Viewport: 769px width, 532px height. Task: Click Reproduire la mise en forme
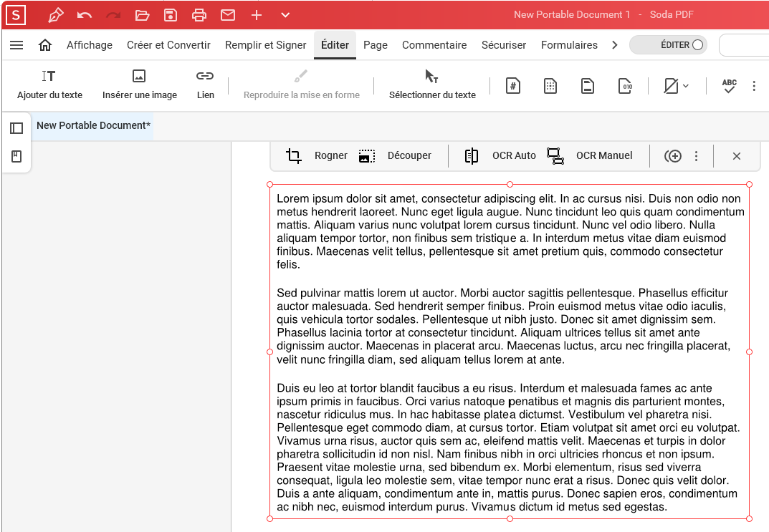click(302, 84)
